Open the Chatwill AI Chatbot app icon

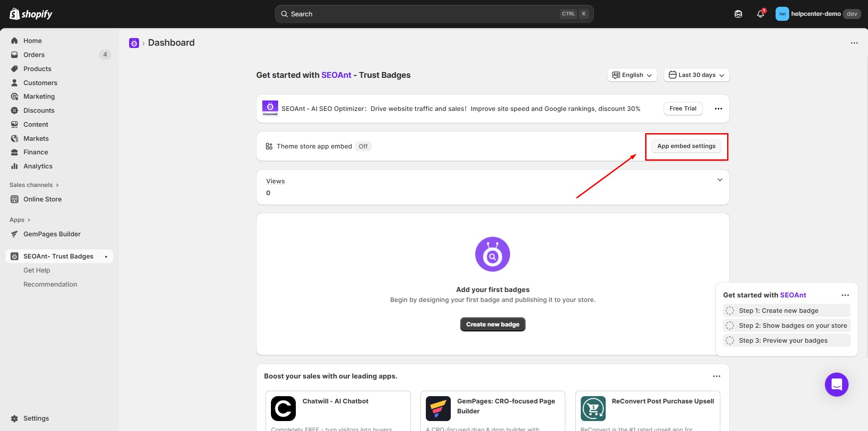pyautogui.click(x=283, y=408)
